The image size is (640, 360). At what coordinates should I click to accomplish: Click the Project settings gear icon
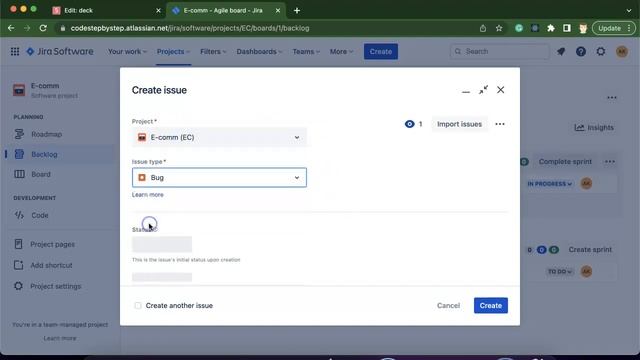pyautogui.click(x=18, y=286)
